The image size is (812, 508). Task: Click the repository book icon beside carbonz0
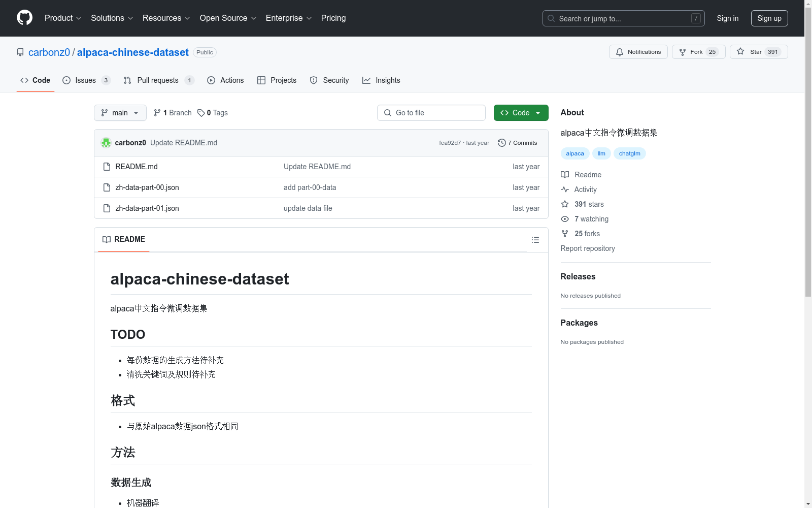pyautogui.click(x=20, y=52)
